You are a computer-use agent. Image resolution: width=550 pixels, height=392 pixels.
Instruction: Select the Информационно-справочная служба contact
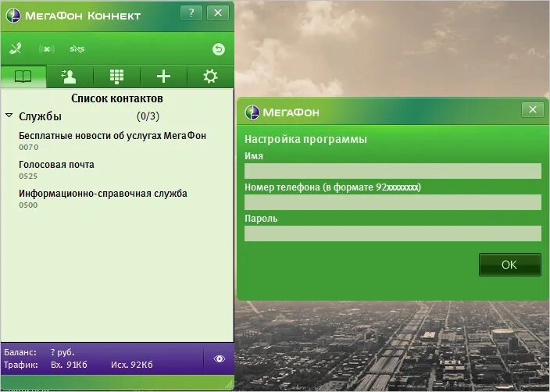point(103,194)
